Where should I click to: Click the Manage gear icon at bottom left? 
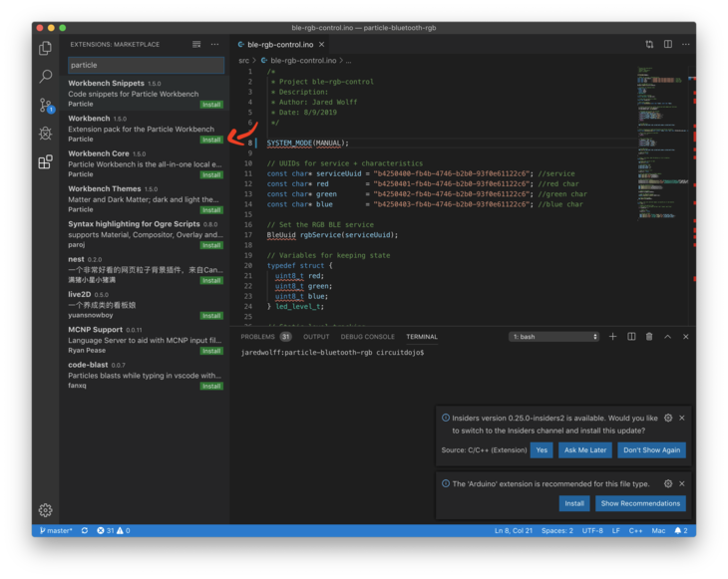tap(45, 510)
